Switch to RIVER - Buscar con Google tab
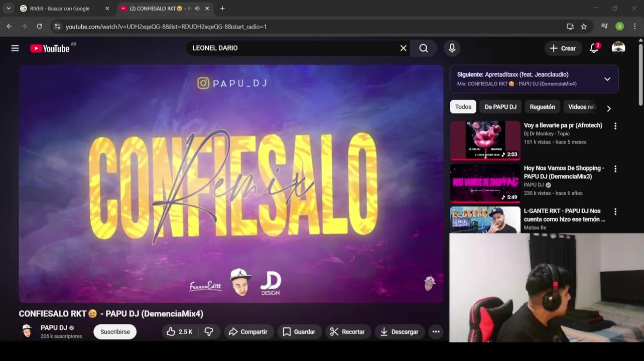Image resolution: width=644 pixels, height=361 pixels. (x=60, y=9)
